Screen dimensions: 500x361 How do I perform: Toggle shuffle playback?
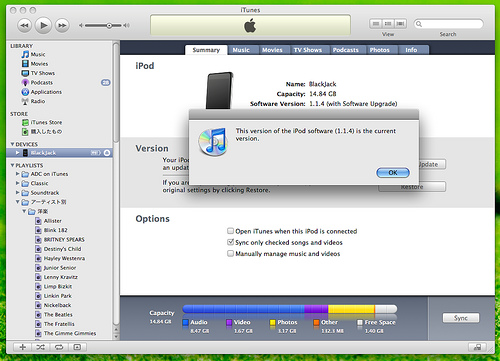(41, 347)
